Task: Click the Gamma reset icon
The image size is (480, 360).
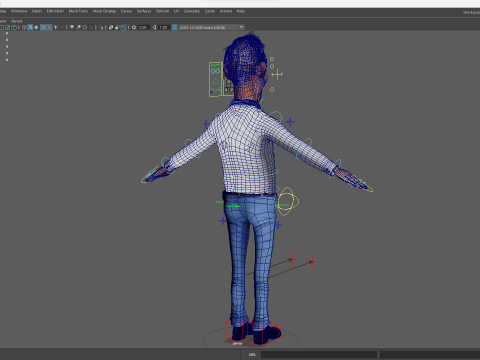Action: coord(154,27)
